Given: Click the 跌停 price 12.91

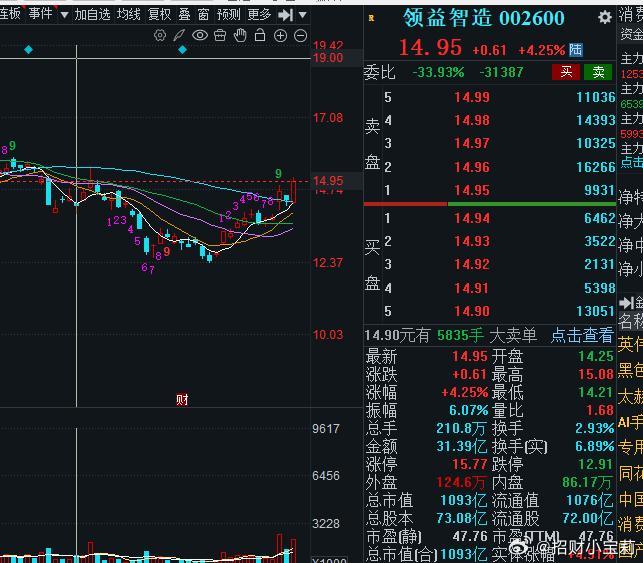Looking at the screenshot, I should coord(596,464).
